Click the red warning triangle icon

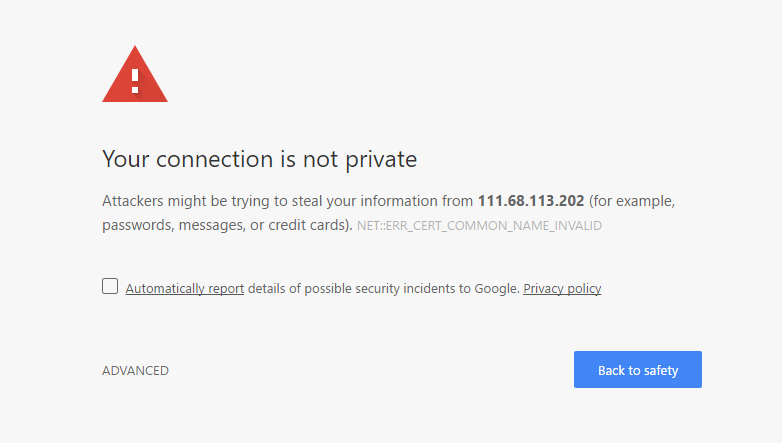click(x=135, y=76)
